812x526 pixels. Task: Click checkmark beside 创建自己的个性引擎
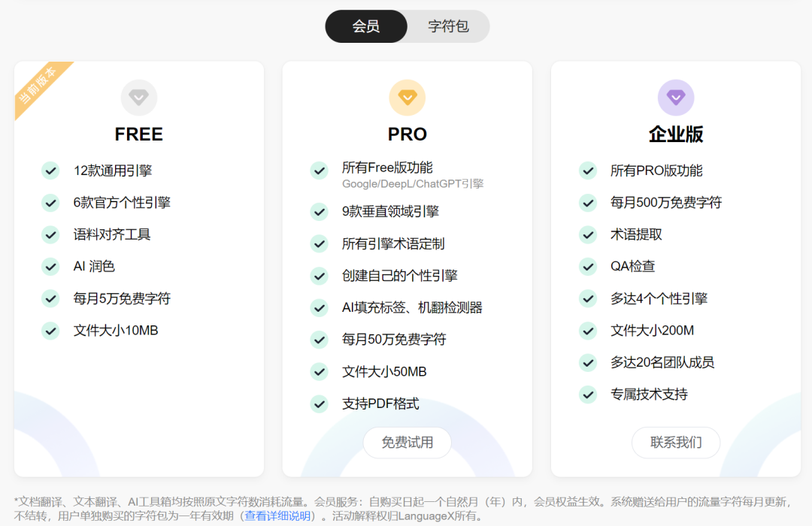click(320, 276)
